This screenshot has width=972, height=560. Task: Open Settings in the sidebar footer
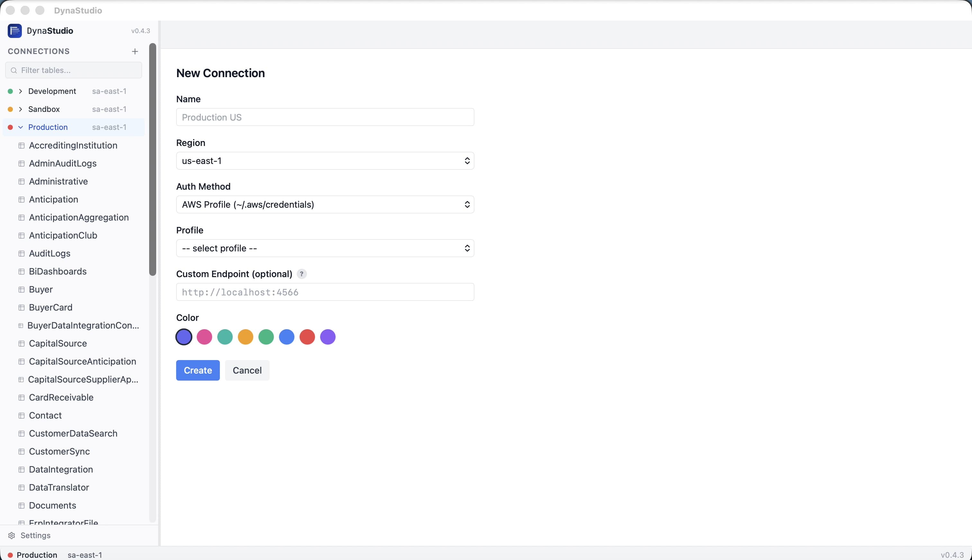point(29,535)
